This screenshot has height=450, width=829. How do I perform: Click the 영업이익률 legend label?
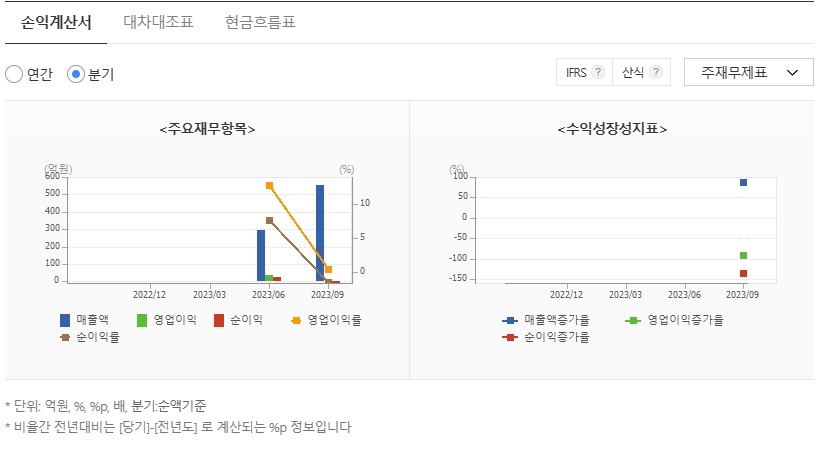[x=335, y=320]
